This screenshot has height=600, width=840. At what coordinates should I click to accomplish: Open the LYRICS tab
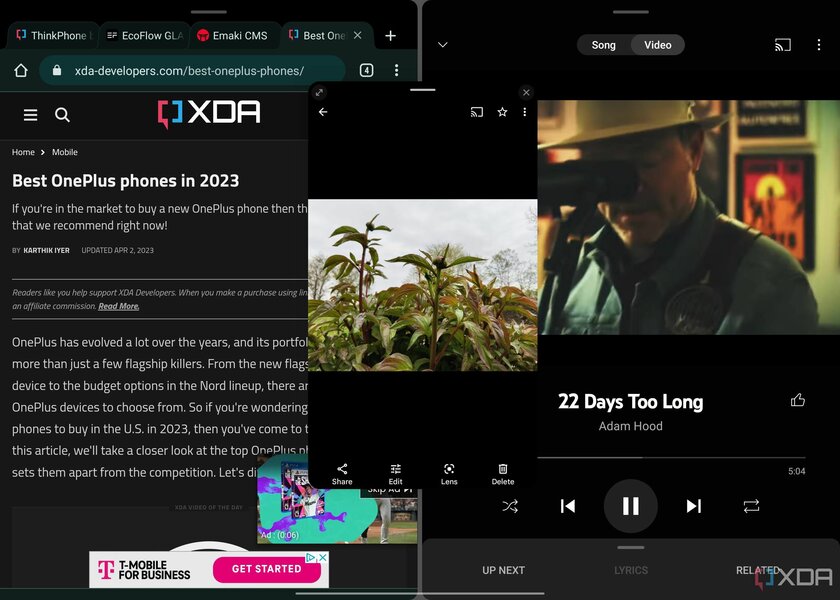coord(631,570)
